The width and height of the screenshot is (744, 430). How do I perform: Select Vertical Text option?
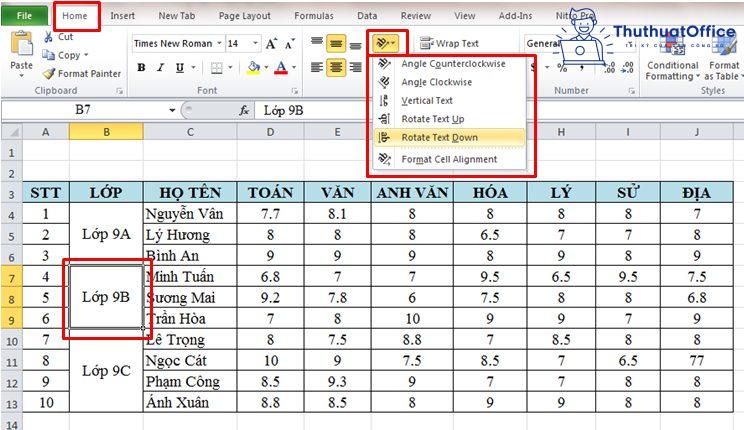pos(450,101)
